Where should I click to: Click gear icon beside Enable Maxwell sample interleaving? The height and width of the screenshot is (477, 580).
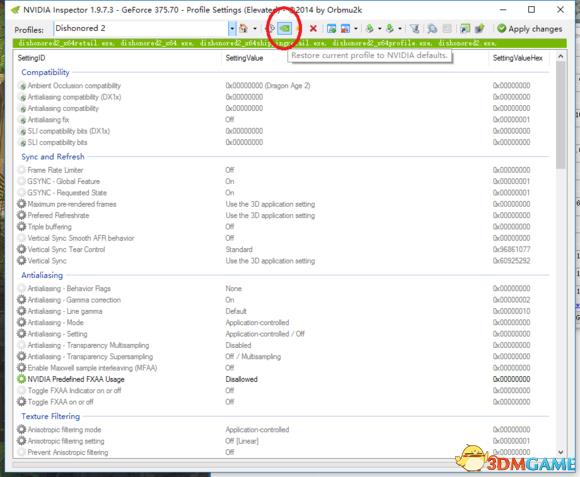tap(21, 368)
